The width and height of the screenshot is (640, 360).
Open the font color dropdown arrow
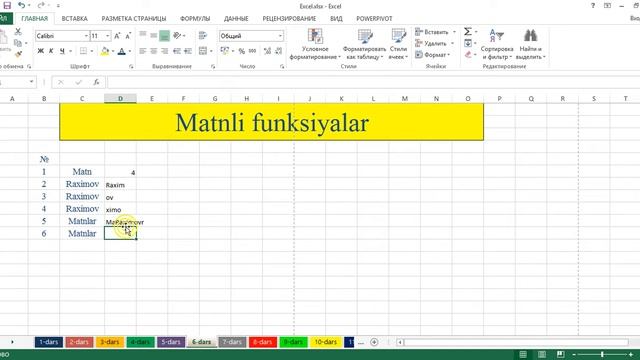point(129,51)
